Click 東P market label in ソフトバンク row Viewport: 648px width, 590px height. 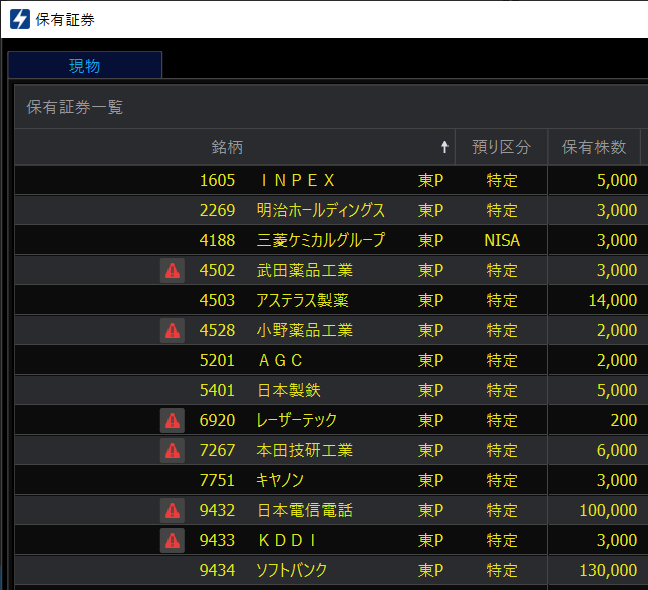[430, 571]
